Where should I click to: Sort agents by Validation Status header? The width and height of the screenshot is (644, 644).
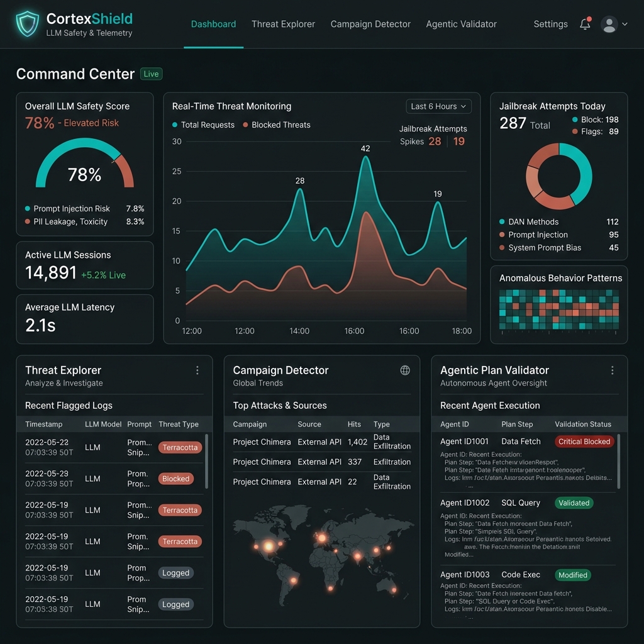point(583,425)
